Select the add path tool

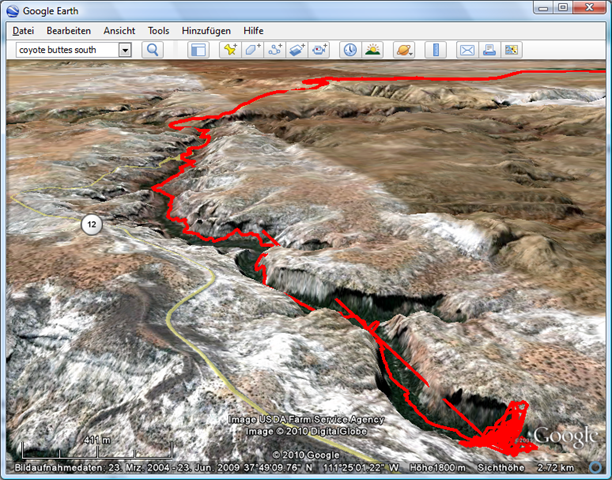click(275, 49)
